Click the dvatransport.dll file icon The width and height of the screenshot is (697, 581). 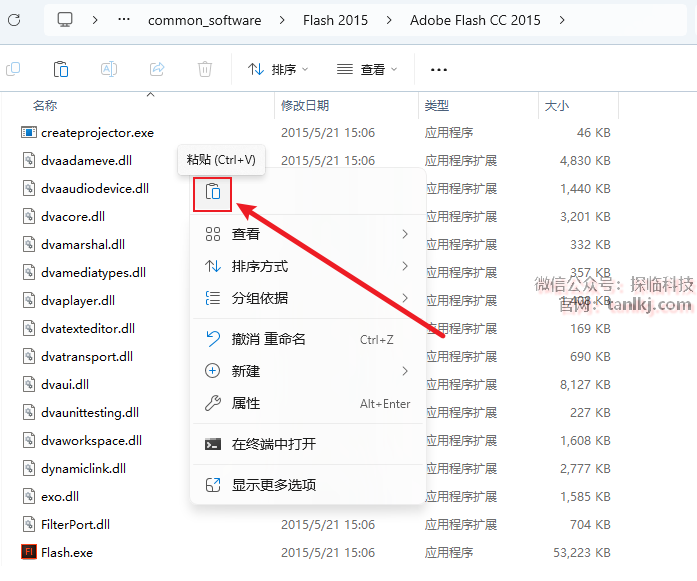[x=29, y=357]
